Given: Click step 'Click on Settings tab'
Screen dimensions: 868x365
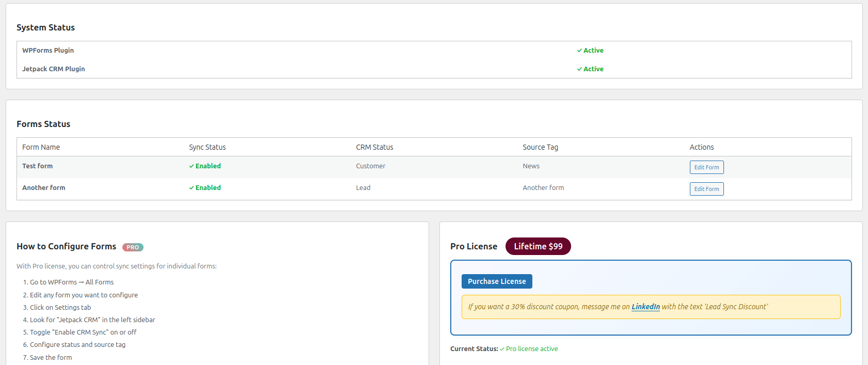Looking at the screenshot, I should pyautogui.click(x=60, y=308).
